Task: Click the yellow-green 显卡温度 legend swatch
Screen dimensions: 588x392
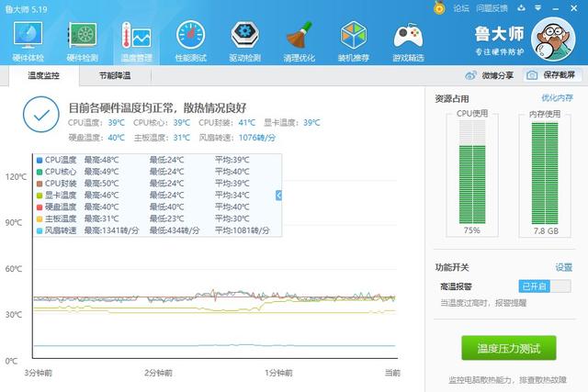Action: click(40, 196)
